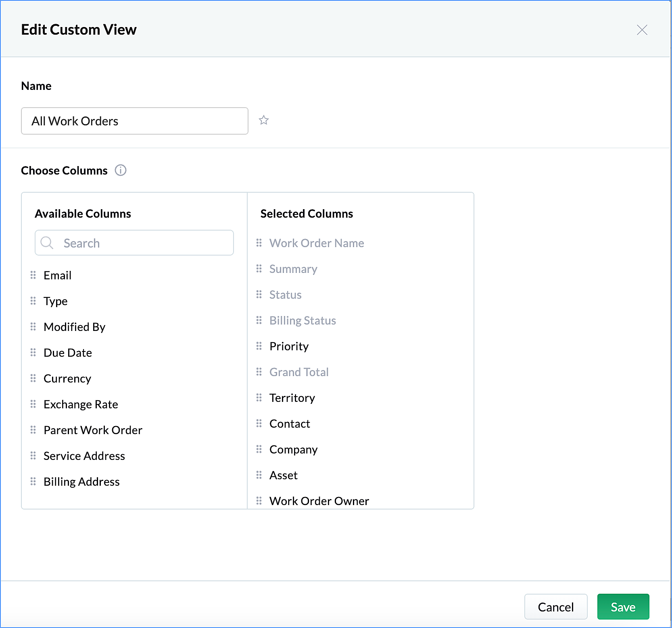Close the Edit Custom View dialog
The image size is (672, 628).
click(642, 30)
